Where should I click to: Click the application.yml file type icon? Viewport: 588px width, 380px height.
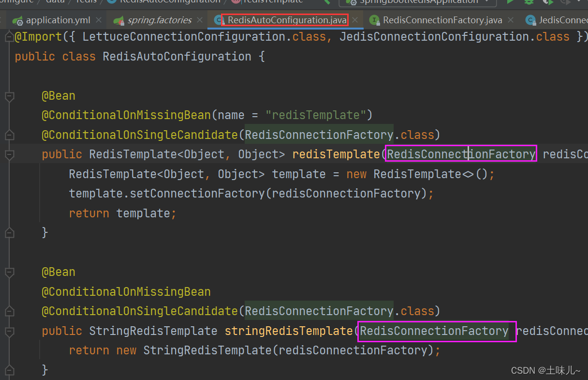tap(18, 21)
